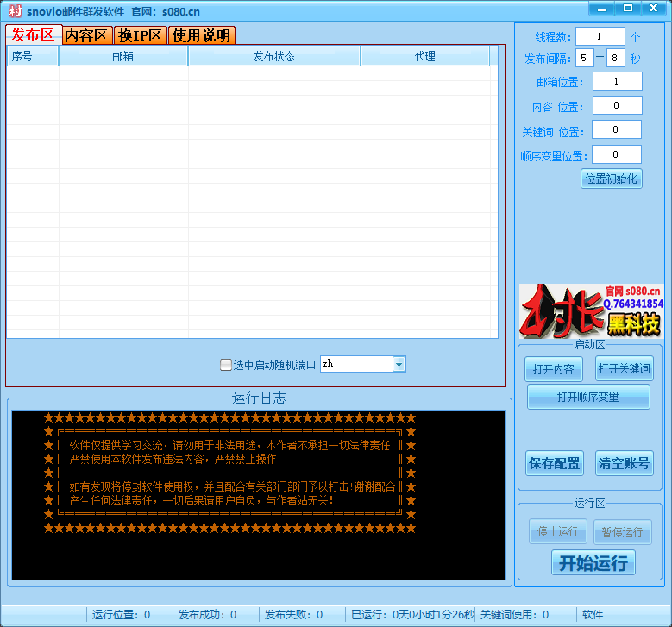Click the 发布间隔 minimum field showing 5
Screen dimensions: 672x627
pos(585,58)
